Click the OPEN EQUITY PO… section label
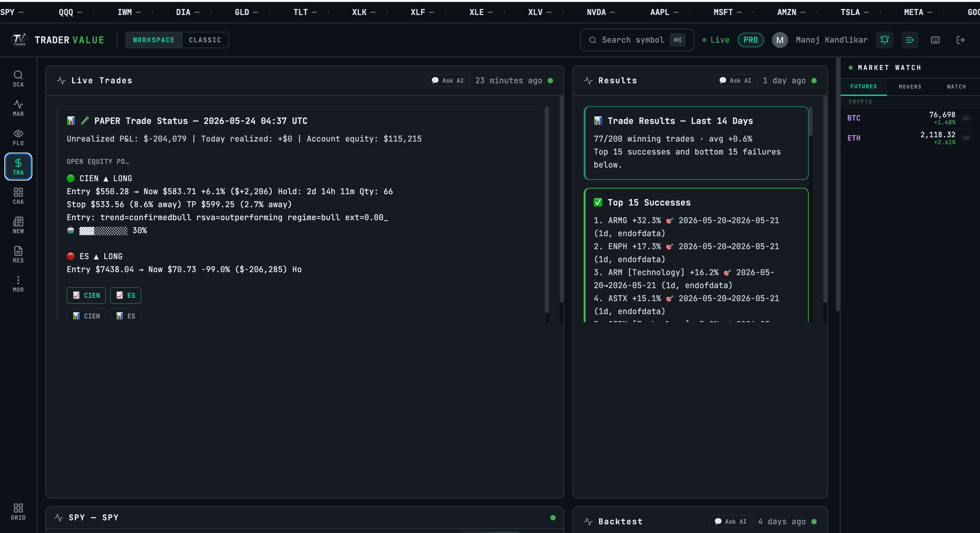Viewport: 980px width, 533px height. pos(98,162)
